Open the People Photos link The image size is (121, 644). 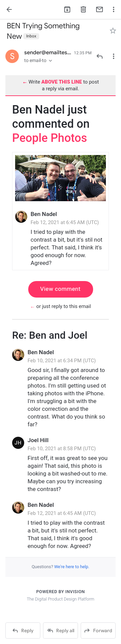[x=50, y=138]
